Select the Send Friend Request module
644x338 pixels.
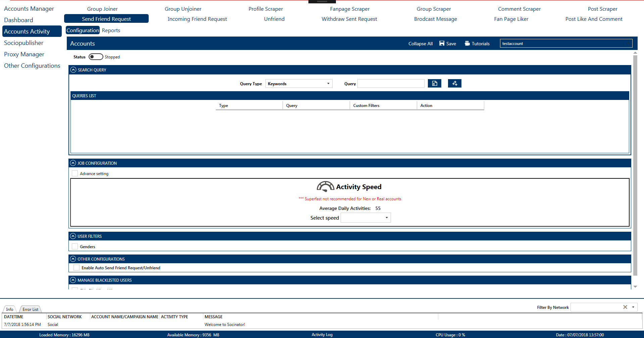tap(106, 19)
